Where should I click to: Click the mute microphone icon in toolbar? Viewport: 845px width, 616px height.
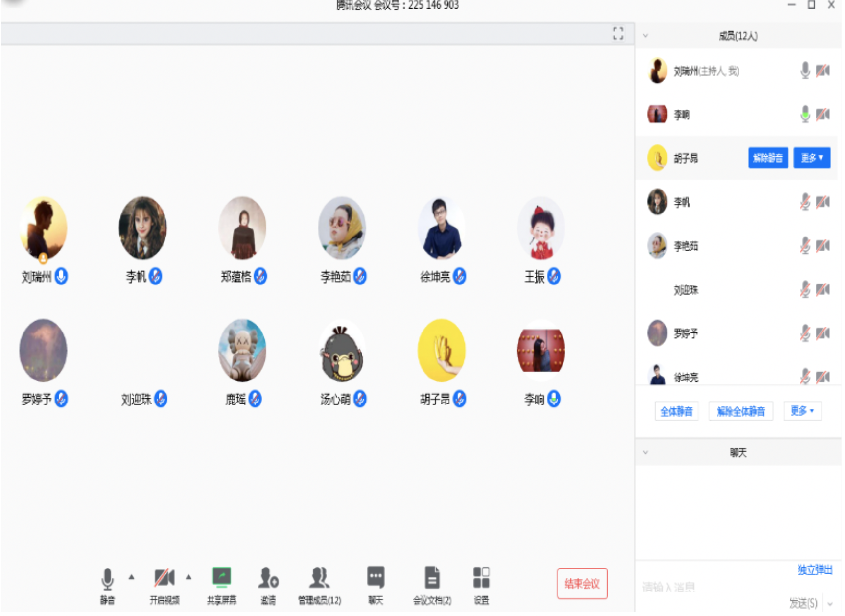(x=107, y=580)
